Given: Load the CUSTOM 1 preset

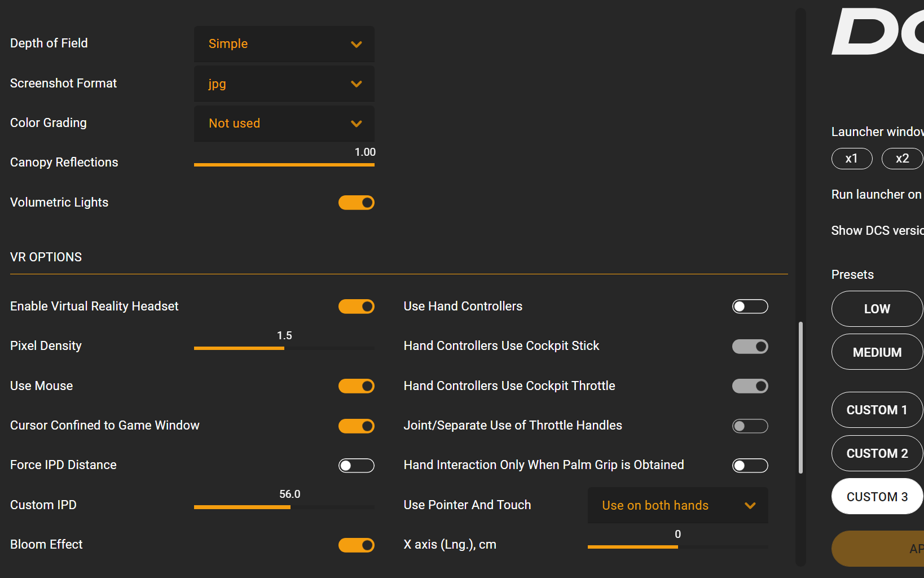Looking at the screenshot, I should [877, 410].
